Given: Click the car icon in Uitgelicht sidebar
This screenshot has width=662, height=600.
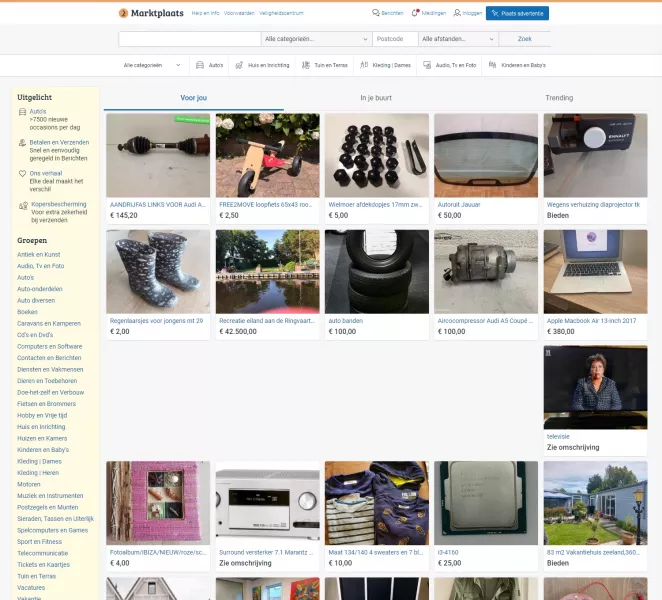Looking at the screenshot, I should pyautogui.click(x=22, y=112).
